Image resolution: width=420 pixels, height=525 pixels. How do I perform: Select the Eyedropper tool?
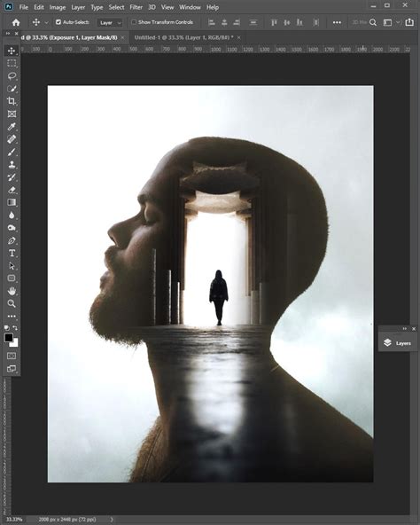12,127
